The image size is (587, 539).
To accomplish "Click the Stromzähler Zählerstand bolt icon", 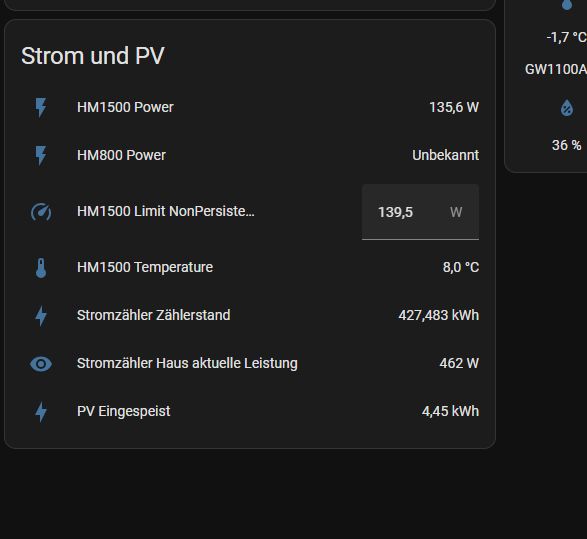I will coord(41,316).
